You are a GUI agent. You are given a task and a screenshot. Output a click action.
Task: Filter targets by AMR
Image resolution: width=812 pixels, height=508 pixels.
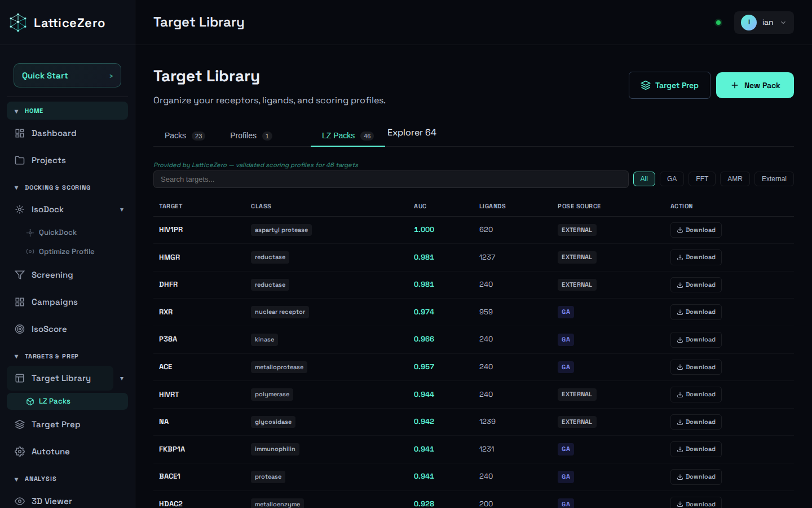pos(735,179)
